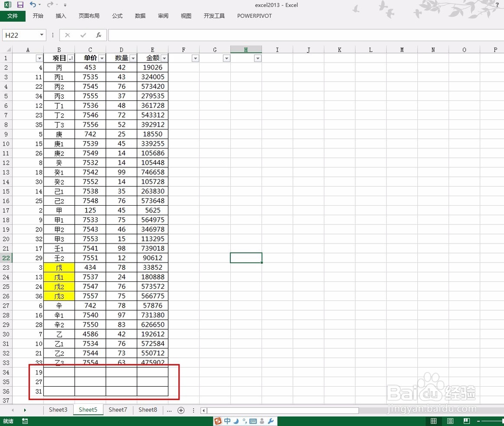Open the Name Box dropdown

pos(42,35)
